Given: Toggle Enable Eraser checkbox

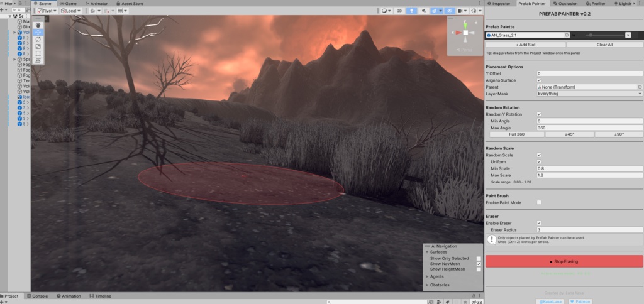Looking at the screenshot, I should click(539, 223).
